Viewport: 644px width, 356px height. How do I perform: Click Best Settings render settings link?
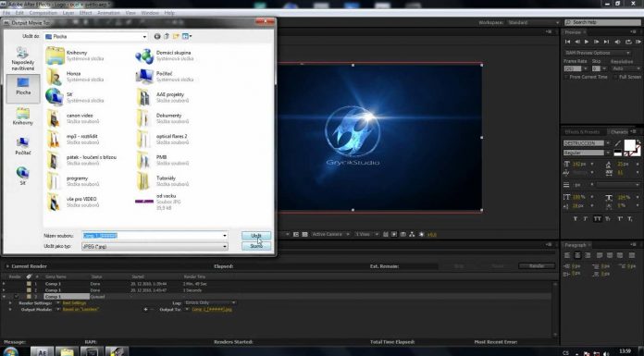coord(74,303)
